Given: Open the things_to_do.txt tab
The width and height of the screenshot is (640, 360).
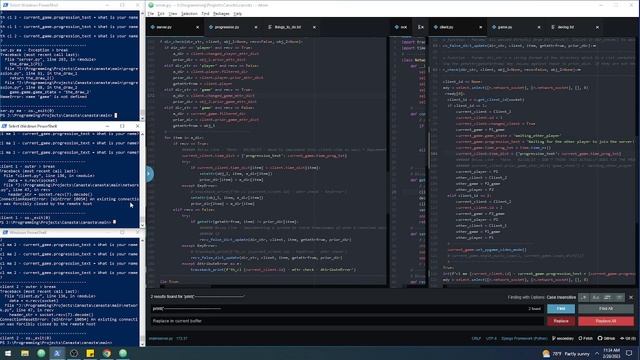Looking at the screenshot, I should pos(291,27).
